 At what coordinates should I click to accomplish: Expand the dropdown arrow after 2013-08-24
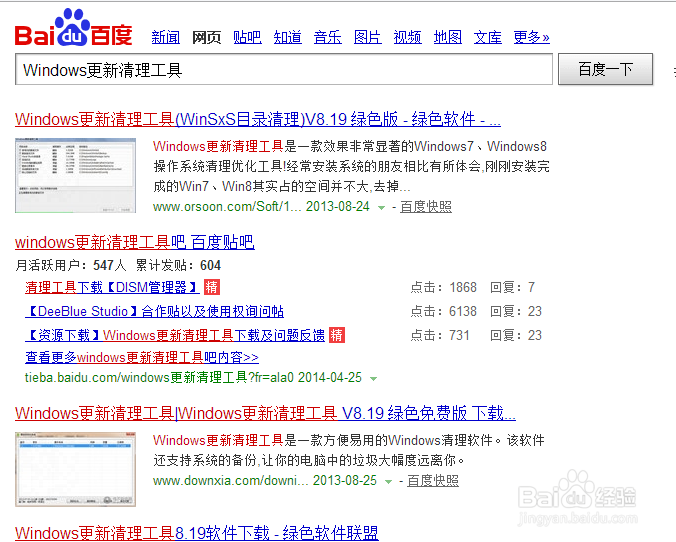coord(381,208)
